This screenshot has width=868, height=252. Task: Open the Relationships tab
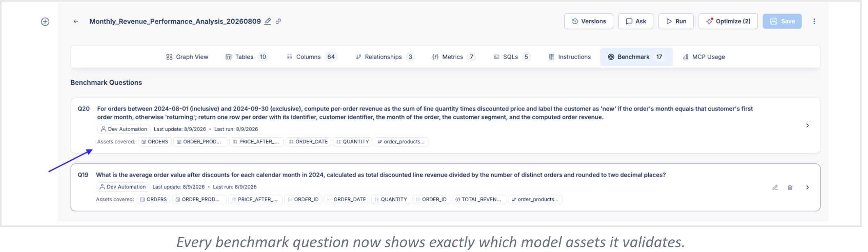coord(385,57)
